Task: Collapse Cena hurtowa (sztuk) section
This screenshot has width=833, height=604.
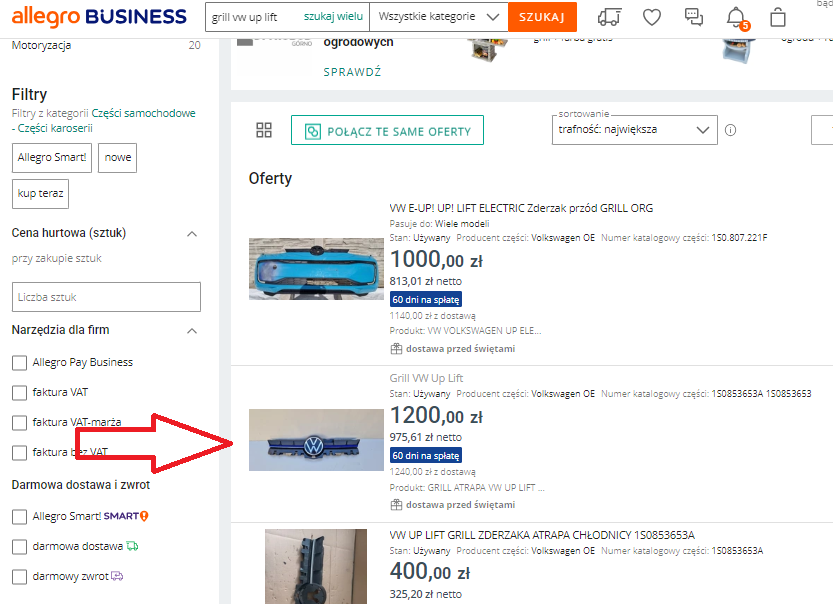Action: click(x=192, y=233)
